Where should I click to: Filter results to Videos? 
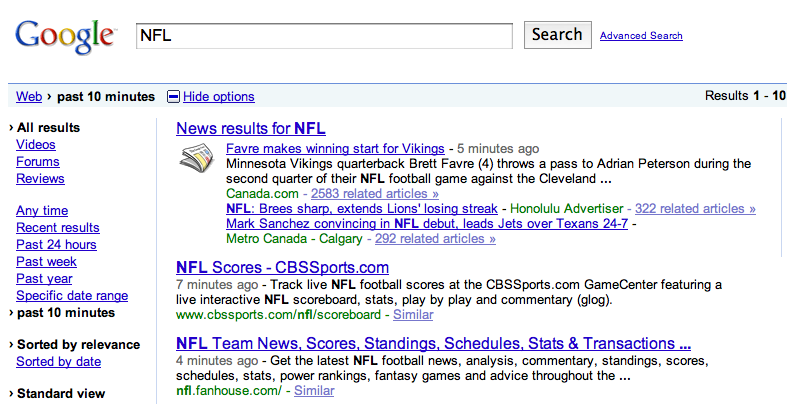click(x=36, y=145)
